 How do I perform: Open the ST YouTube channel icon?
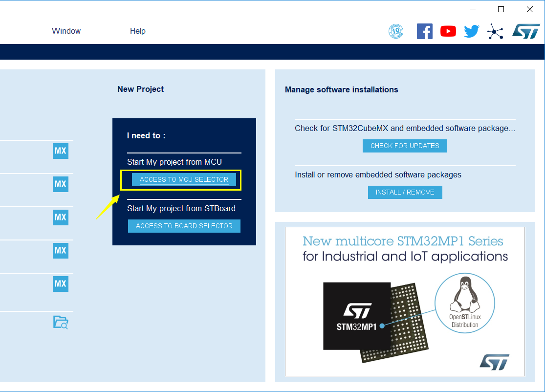448,31
